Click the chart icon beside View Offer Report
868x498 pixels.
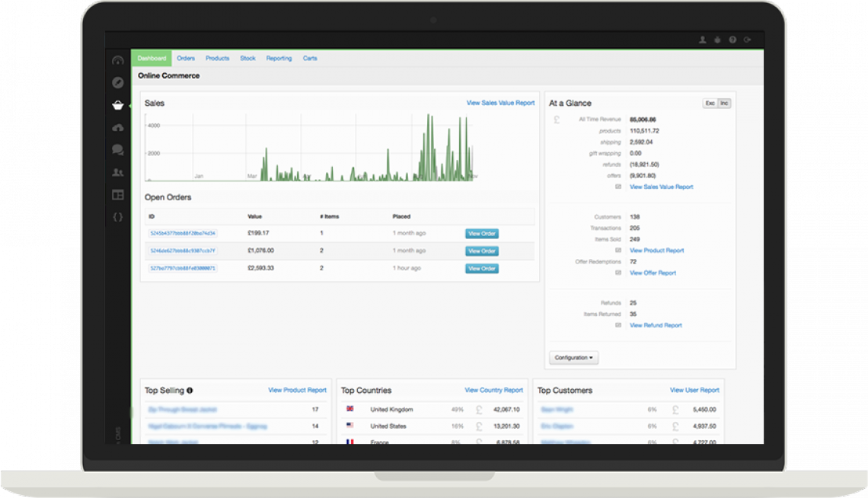(618, 273)
